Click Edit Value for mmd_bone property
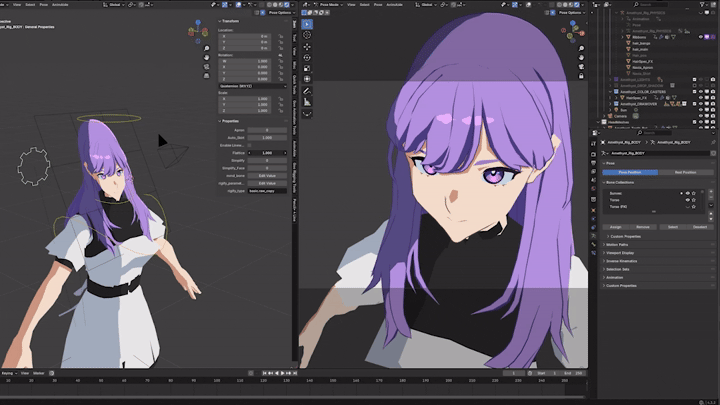The image size is (720, 405). pos(267,176)
